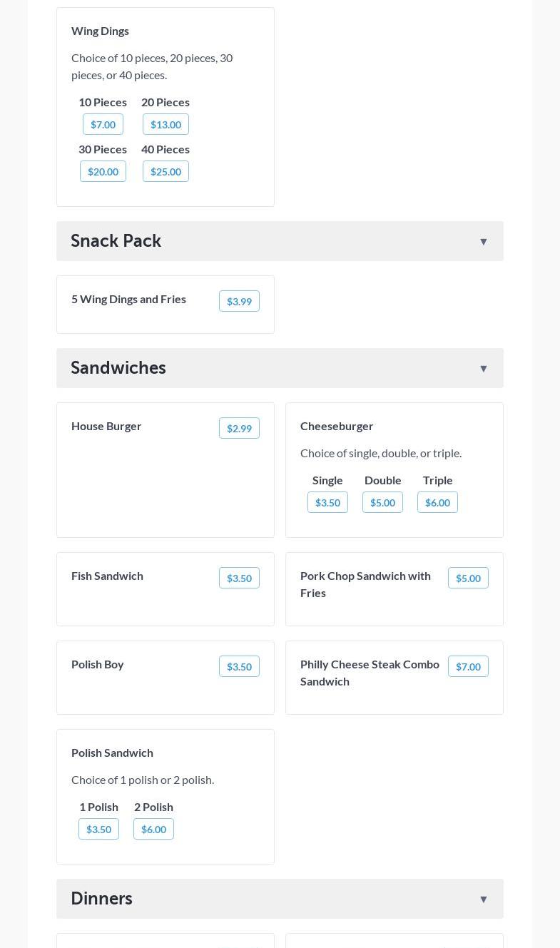Viewport: 560px width, 948px height.
Task: Select the 10 Pieces $7.00 price
Action: pyautogui.click(x=103, y=124)
